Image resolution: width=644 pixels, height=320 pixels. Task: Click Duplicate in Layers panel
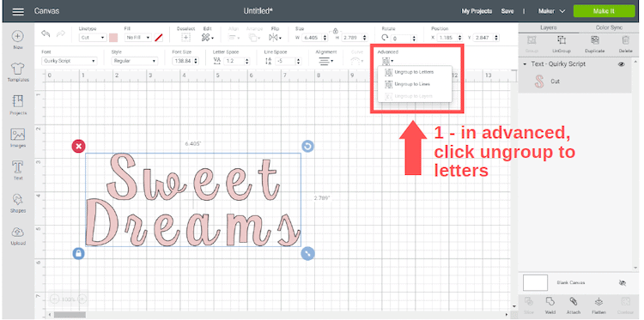click(x=595, y=45)
